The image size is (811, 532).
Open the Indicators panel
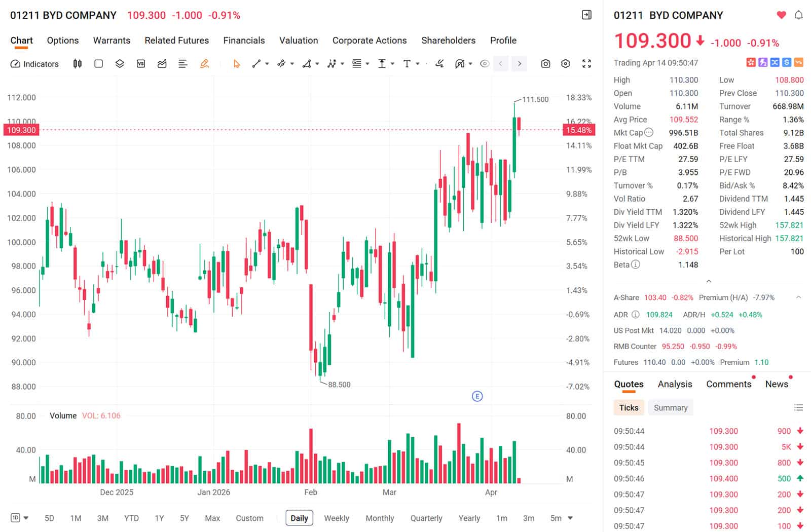pos(34,64)
